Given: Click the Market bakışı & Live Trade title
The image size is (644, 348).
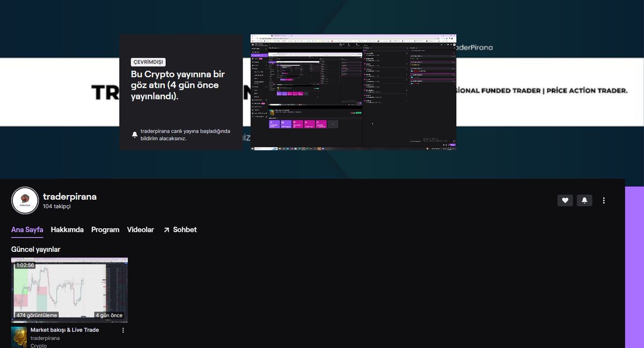Looking at the screenshot, I should click(64, 330).
